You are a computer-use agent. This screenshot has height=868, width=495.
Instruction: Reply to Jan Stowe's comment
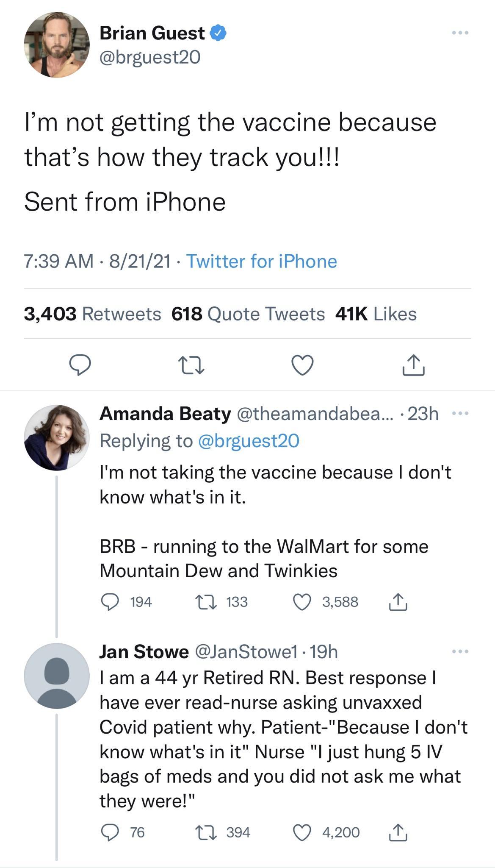pyautogui.click(x=110, y=832)
